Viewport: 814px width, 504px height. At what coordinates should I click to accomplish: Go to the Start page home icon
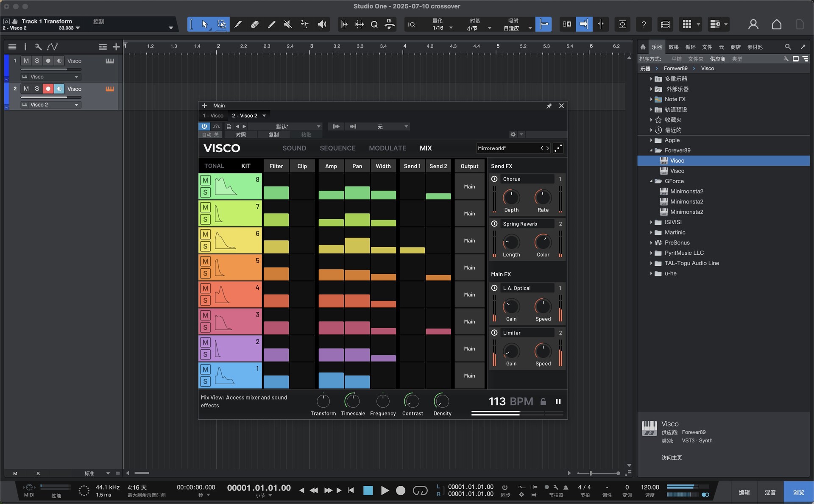pos(776,24)
